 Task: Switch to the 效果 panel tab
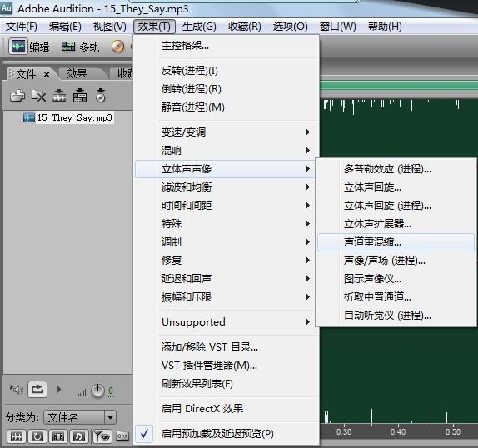pyautogui.click(x=77, y=73)
